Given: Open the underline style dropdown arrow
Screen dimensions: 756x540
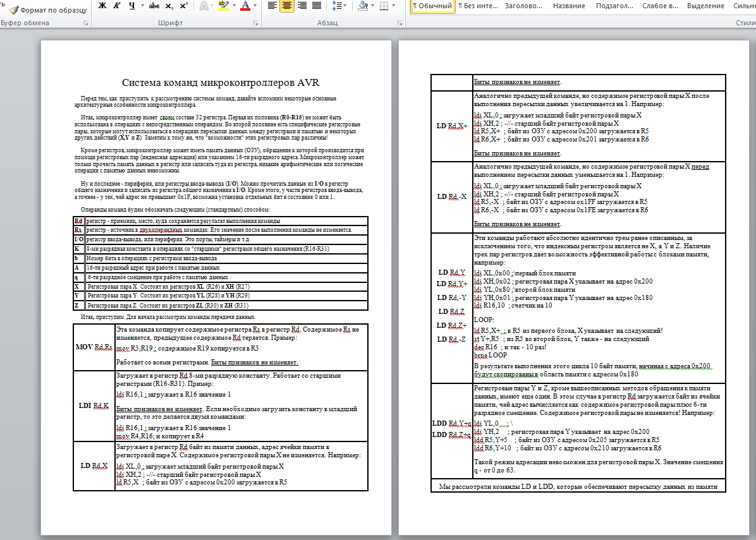Looking at the screenshot, I should click(x=142, y=6).
